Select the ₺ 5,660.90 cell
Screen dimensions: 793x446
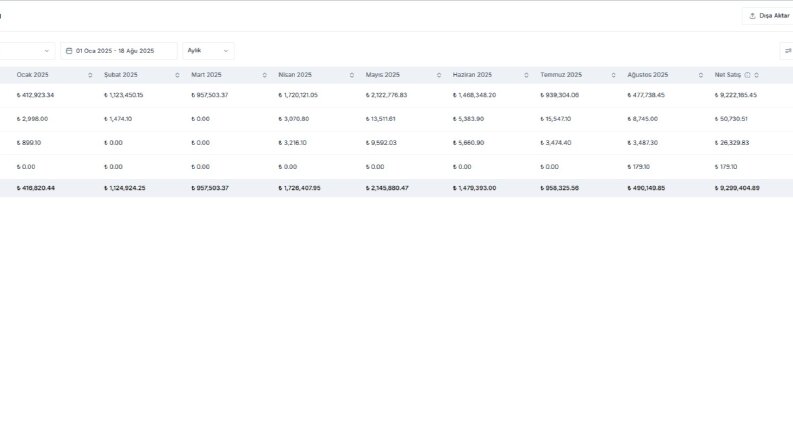pyautogui.click(x=468, y=143)
